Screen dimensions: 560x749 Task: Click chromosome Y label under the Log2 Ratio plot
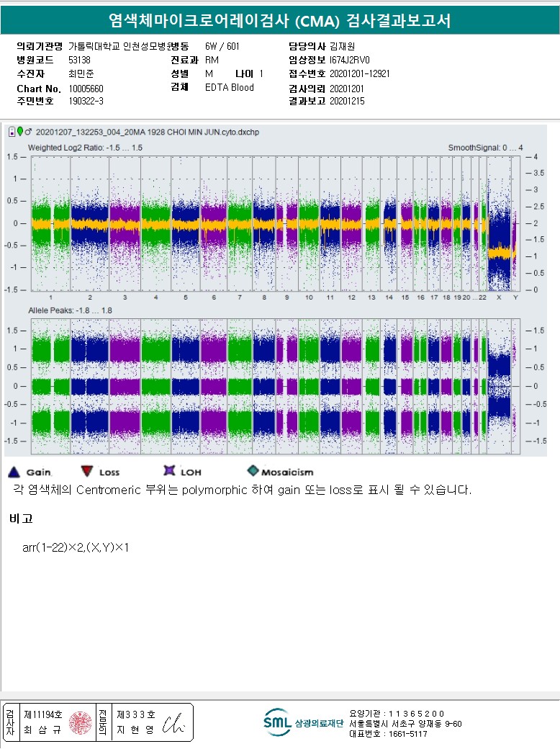tap(515, 297)
